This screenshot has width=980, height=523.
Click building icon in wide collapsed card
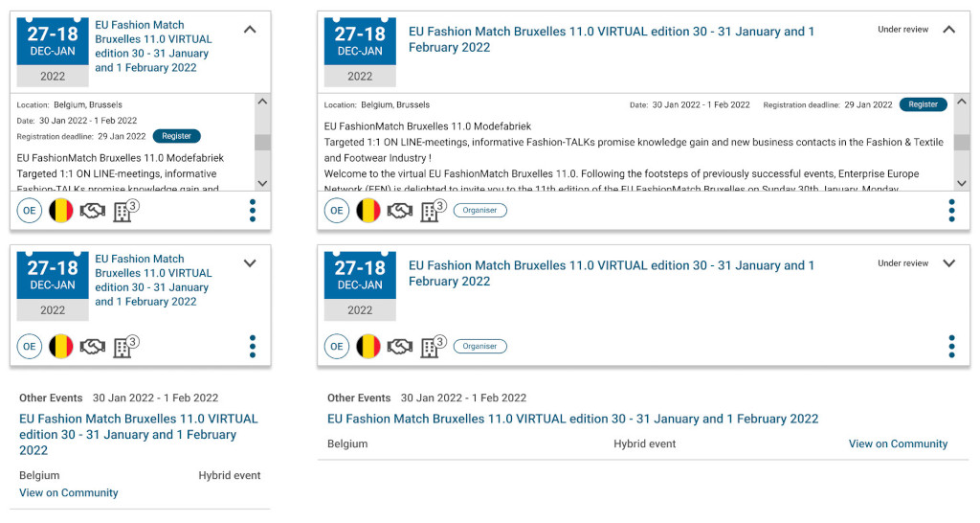(x=434, y=347)
